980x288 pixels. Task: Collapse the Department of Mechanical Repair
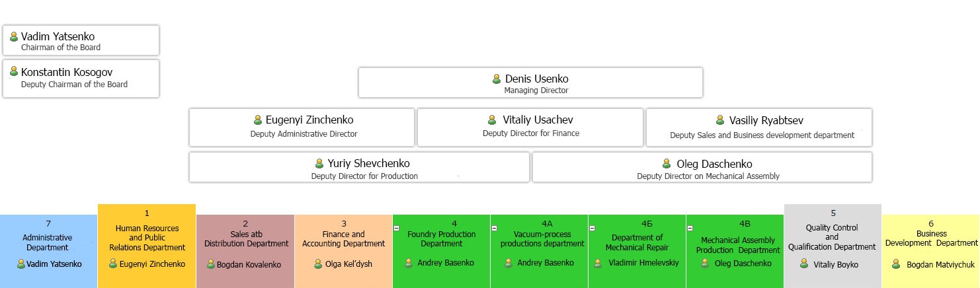pyautogui.click(x=592, y=228)
